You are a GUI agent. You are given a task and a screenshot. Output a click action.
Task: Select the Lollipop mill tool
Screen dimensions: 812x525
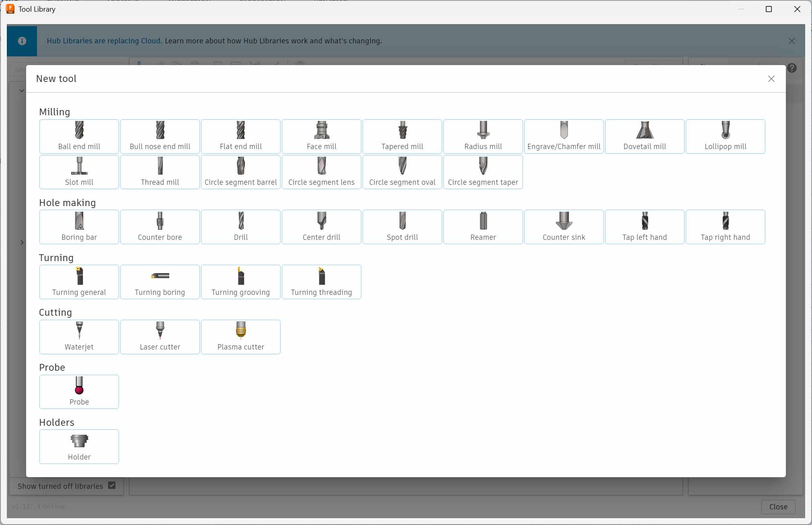click(726, 137)
